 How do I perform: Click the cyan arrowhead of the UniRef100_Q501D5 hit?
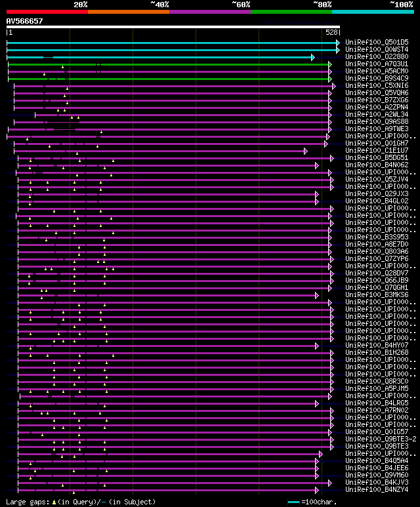click(x=338, y=43)
